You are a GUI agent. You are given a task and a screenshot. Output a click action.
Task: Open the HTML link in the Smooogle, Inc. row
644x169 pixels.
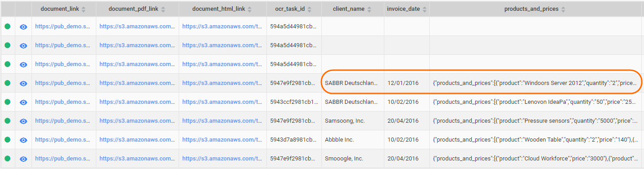pyautogui.click(x=222, y=159)
